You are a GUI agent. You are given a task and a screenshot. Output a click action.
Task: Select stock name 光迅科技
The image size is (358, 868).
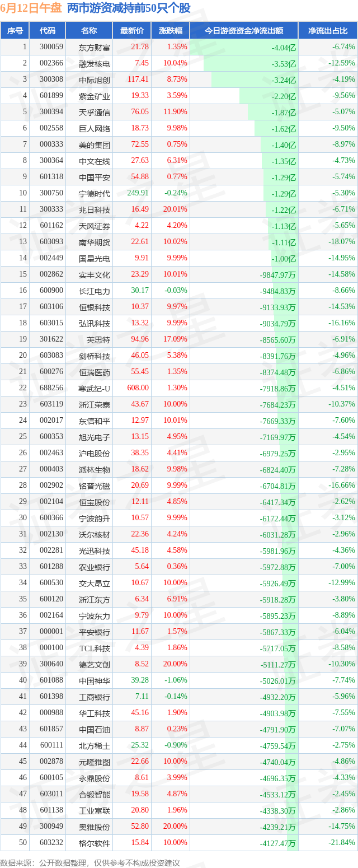coord(95,551)
